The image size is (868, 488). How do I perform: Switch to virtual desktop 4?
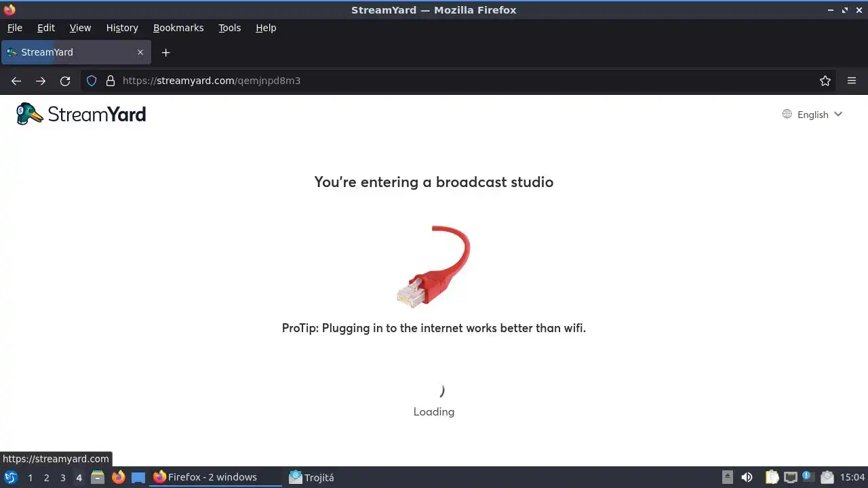(79, 478)
